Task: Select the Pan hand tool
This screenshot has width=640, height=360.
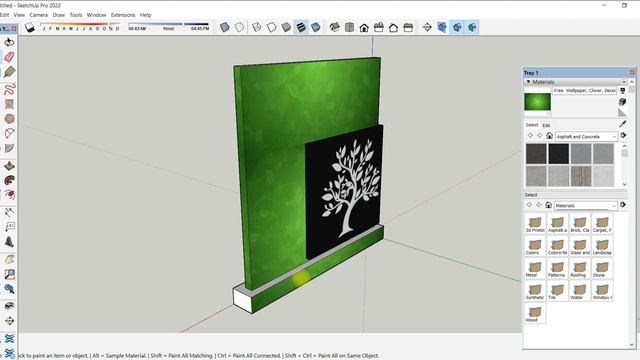Action: click(x=9, y=259)
